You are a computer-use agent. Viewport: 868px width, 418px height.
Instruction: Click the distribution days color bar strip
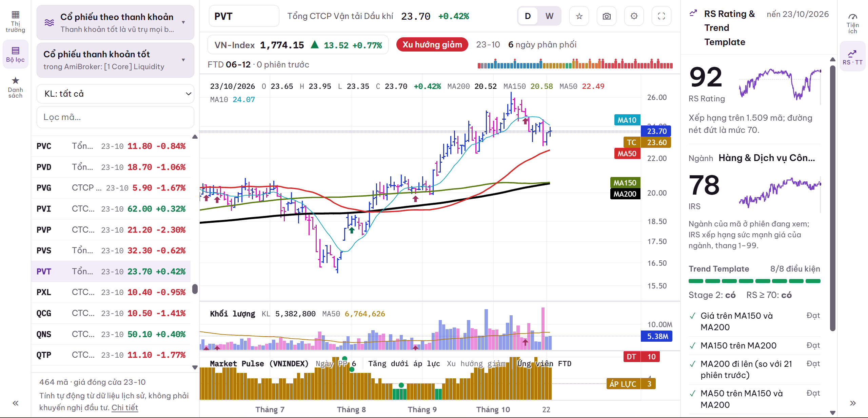575,64
